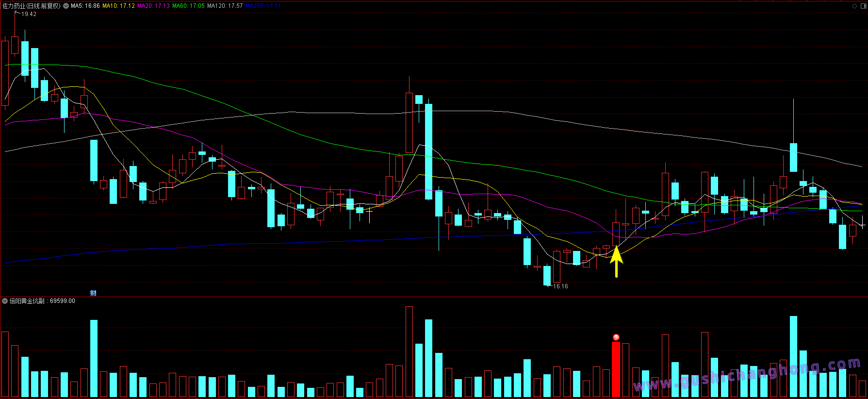Select the green MA60 legend label
This screenshot has width=868, height=399.
point(188,6)
